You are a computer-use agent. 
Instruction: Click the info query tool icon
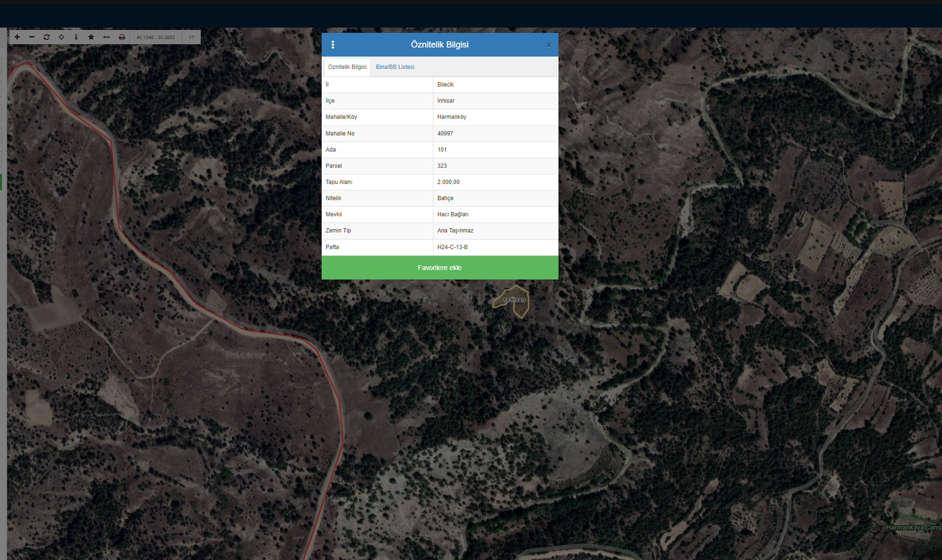tap(76, 37)
